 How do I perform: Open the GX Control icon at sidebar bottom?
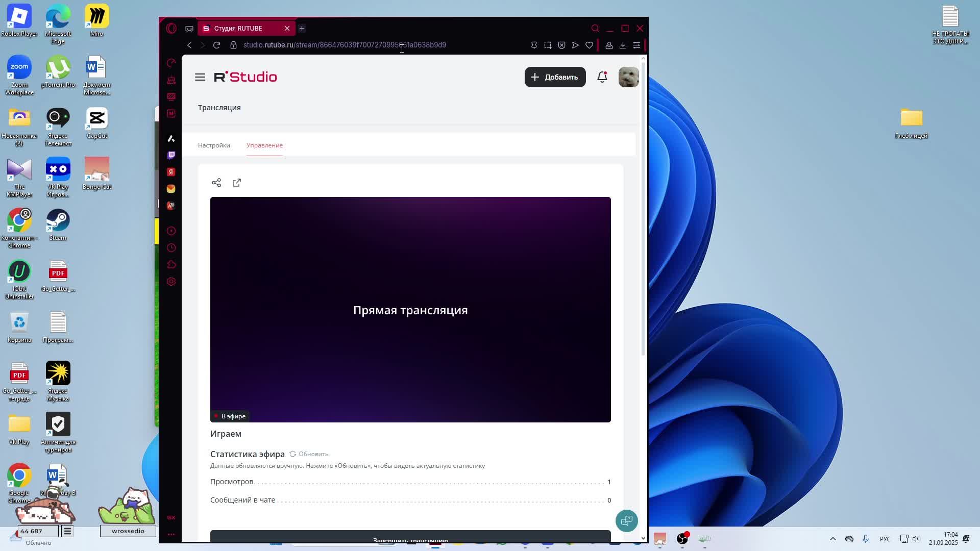pos(171,517)
